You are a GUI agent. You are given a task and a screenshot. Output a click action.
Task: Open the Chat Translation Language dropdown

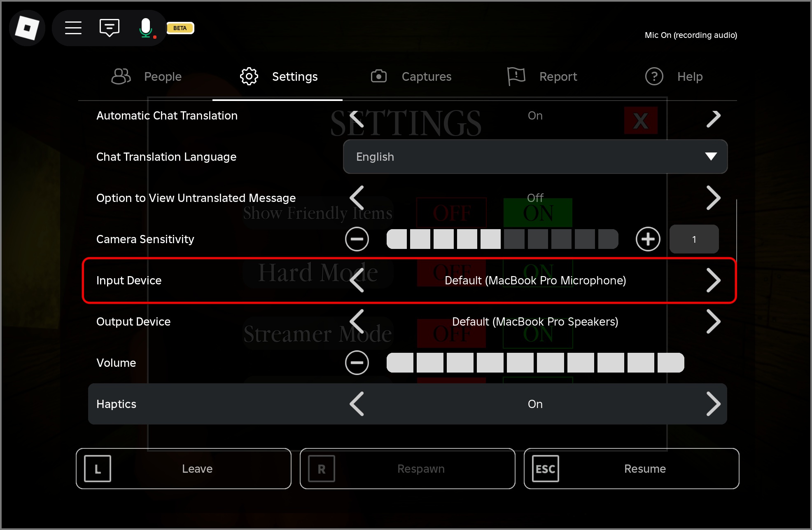click(x=534, y=157)
